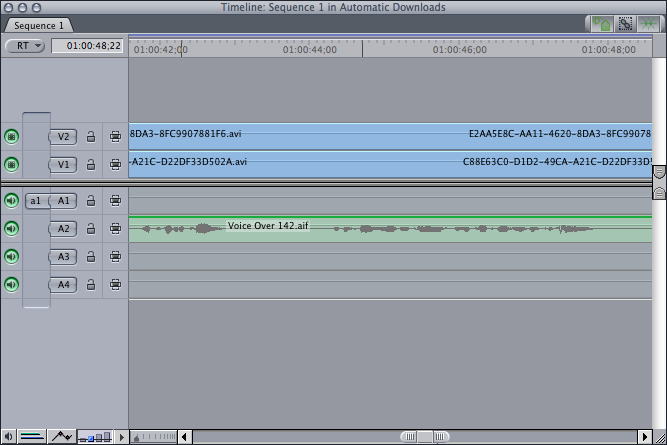Image resolution: width=667 pixels, height=445 pixels.
Task: Select V2 clip ending 8FC9907881F6.avi
Action: click(185, 134)
